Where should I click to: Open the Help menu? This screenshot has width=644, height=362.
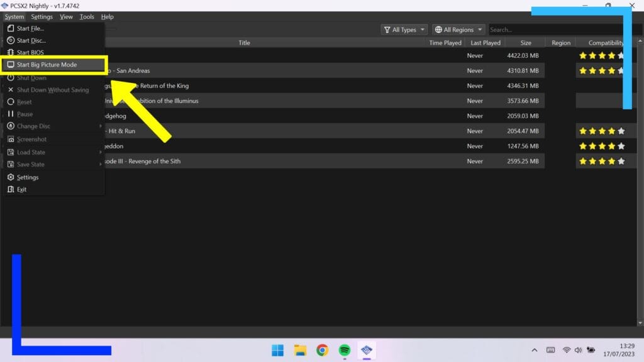108,17
